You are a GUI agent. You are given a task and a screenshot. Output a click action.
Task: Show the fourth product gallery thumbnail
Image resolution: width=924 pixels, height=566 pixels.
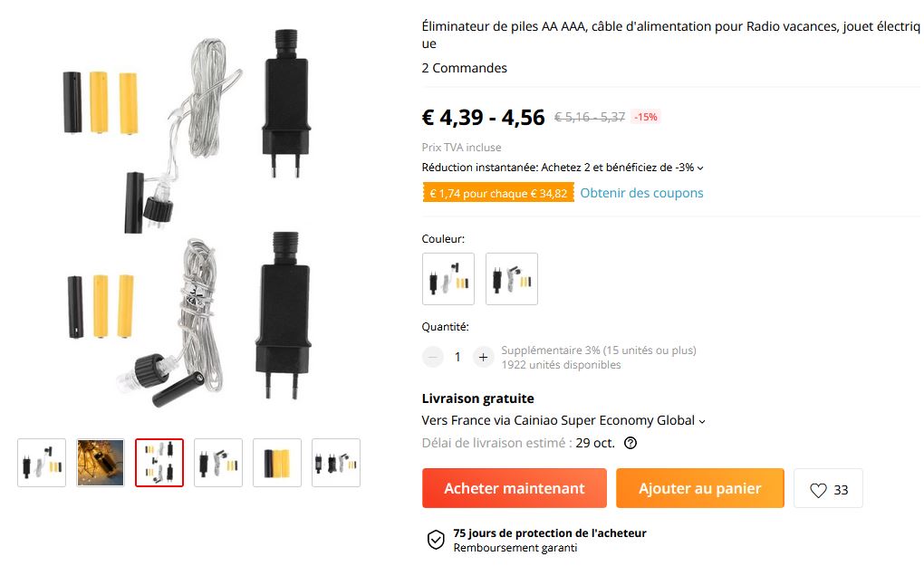tap(218, 463)
